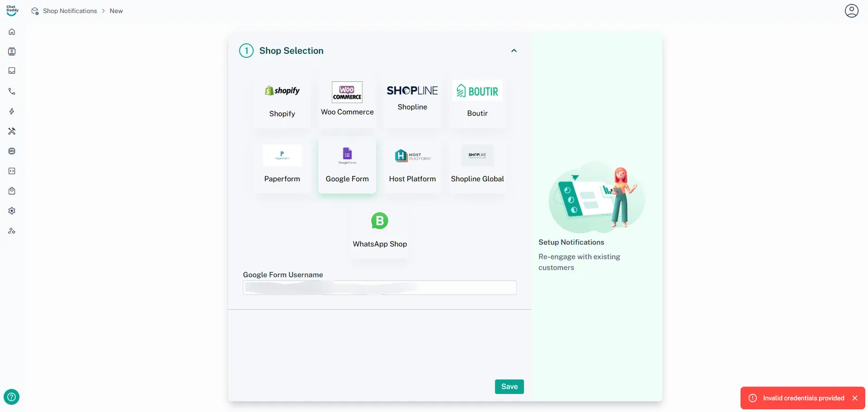The height and width of the screenshot is (412, 868).
Task: Dismiss the Invalid credentials error toast
Action: 855,398
